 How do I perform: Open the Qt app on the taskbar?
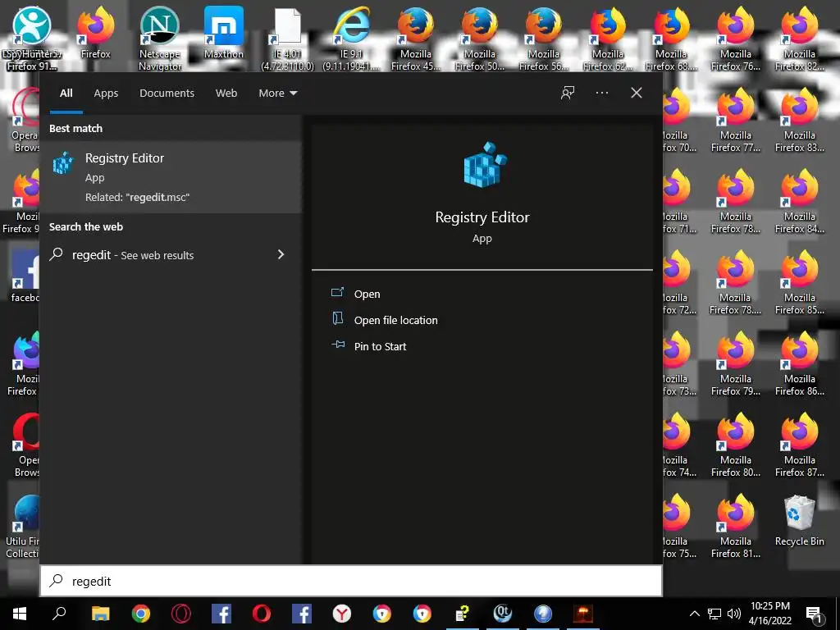503,614
